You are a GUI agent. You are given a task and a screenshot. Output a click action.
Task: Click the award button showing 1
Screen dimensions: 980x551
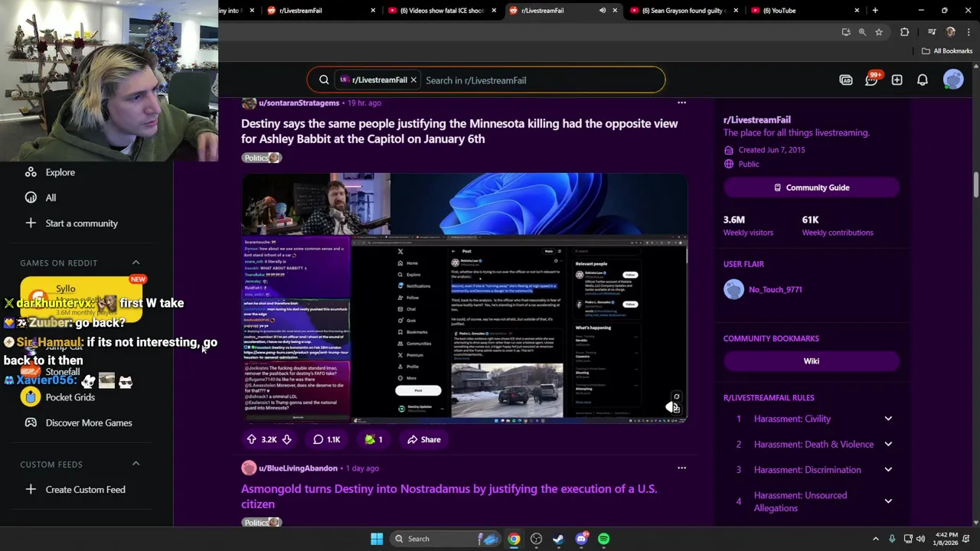tap(373, 439)
